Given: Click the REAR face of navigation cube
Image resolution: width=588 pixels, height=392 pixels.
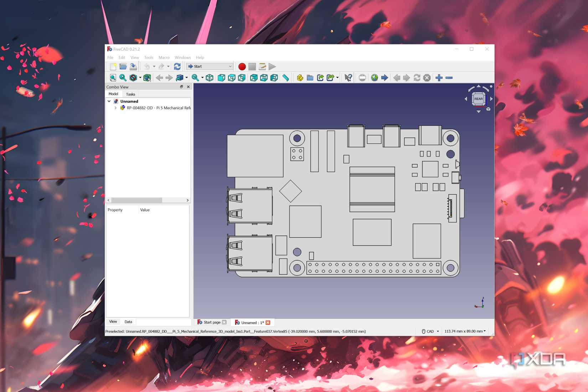Looking at the screenshot, I should pos(479,99).
